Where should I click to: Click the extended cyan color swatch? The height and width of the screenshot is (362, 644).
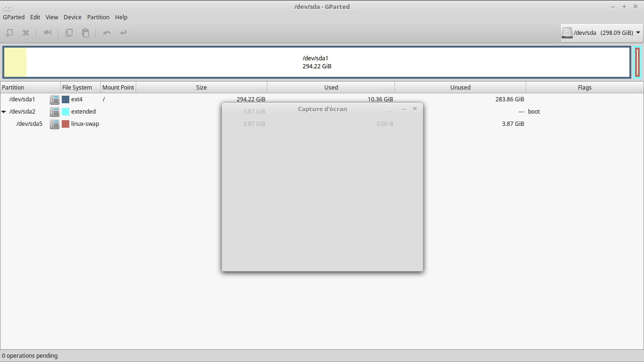[66, 112]
